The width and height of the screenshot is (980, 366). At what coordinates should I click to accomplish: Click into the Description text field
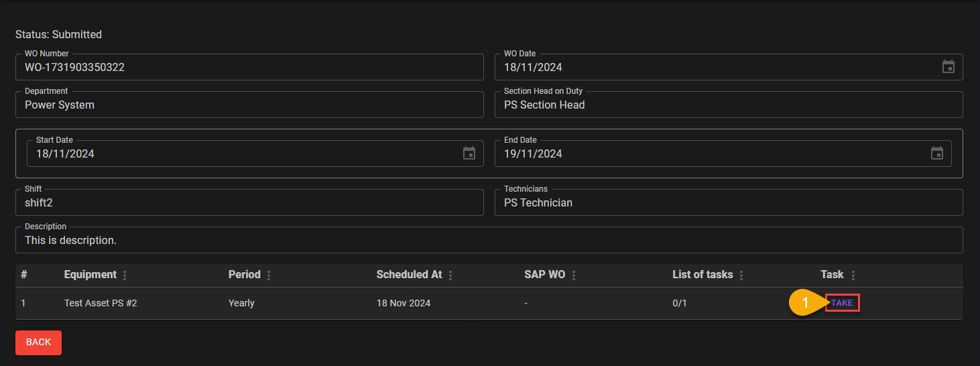click(488, 240)
